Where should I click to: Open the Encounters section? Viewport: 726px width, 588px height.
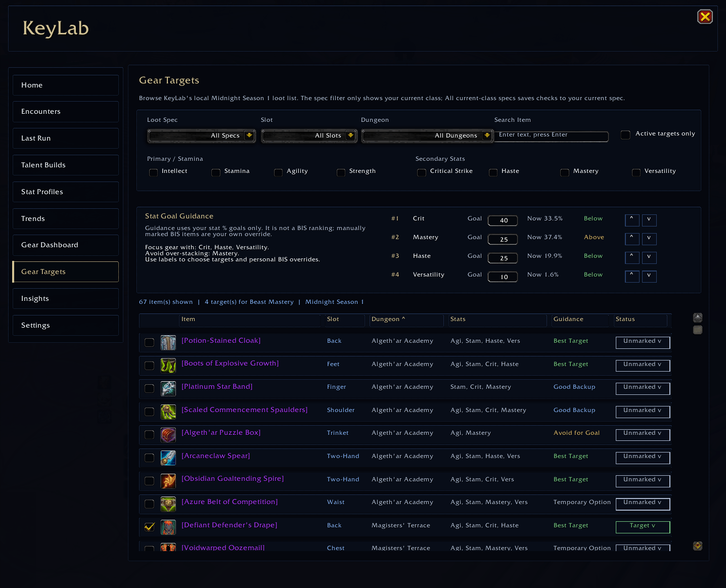[x=66, y=112]
